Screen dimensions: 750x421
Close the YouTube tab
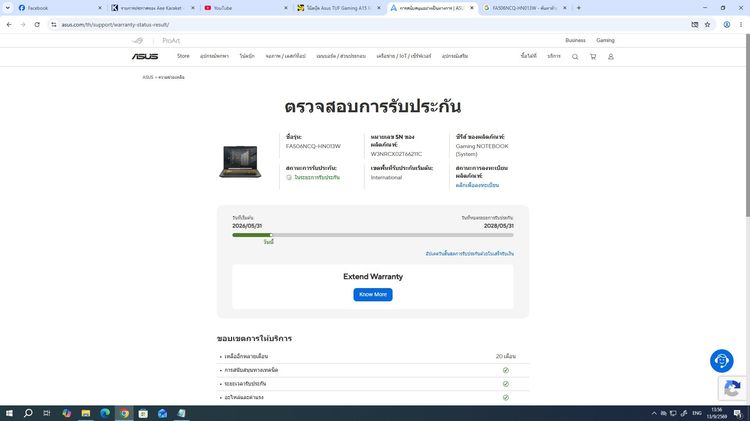click(286, 8)
